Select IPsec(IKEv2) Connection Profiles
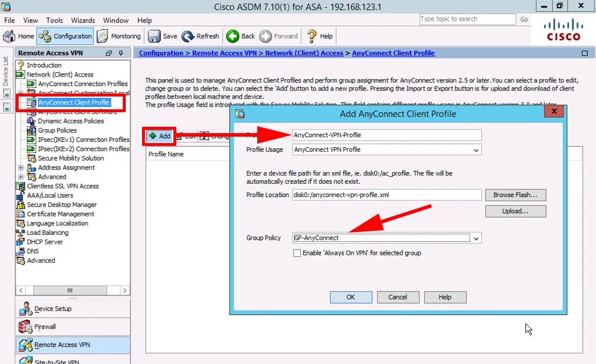 point(84,149)
